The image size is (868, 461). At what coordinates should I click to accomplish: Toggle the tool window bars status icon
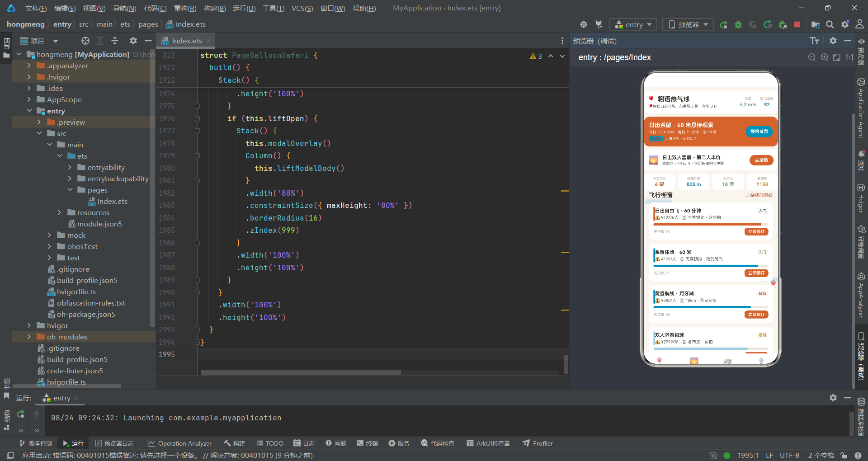(10, 455)
